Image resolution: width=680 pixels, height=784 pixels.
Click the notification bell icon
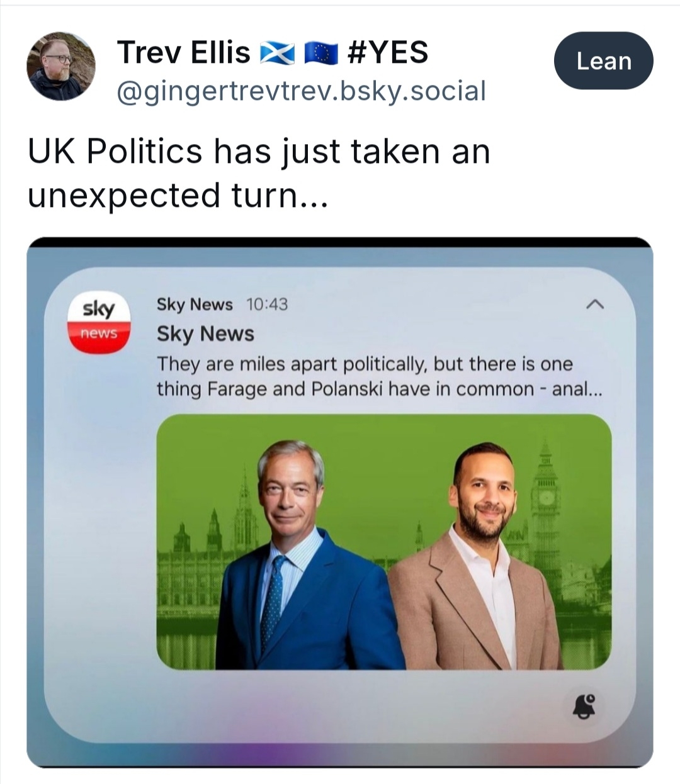583,705
